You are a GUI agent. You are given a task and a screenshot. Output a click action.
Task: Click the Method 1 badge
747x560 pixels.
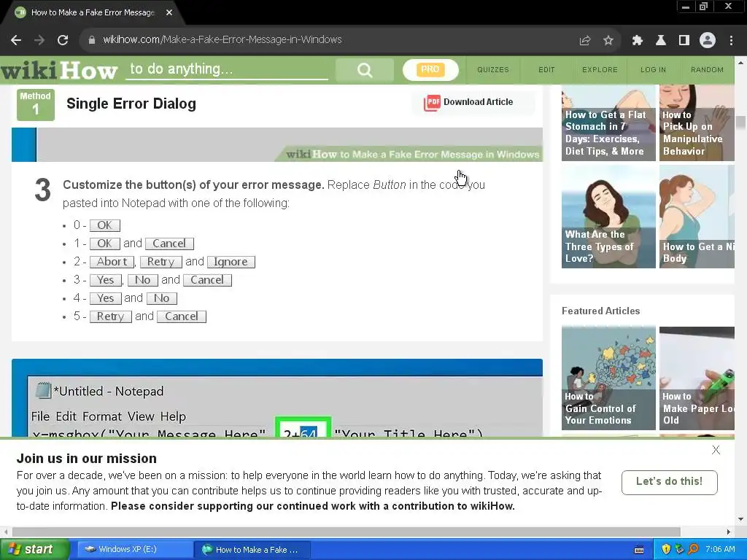(x=36, y=104)
